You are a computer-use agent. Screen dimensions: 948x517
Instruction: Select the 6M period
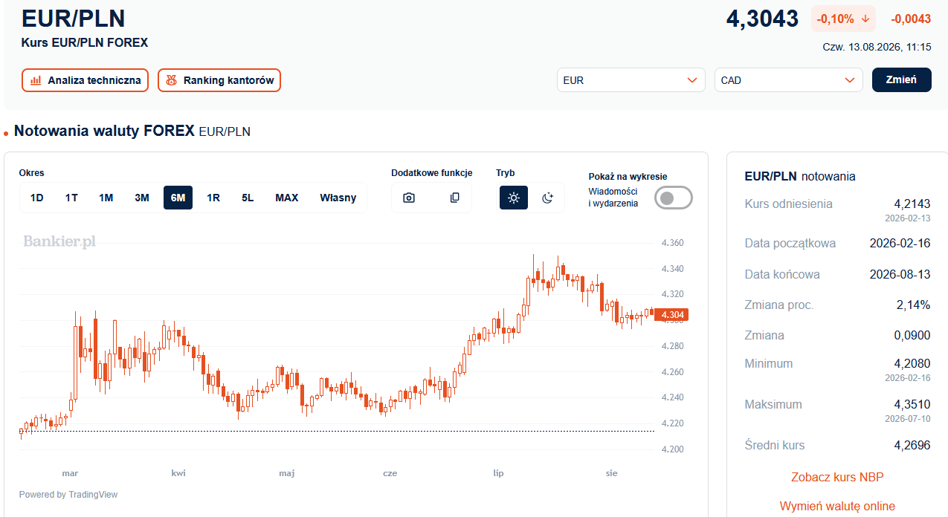point(178,198)
